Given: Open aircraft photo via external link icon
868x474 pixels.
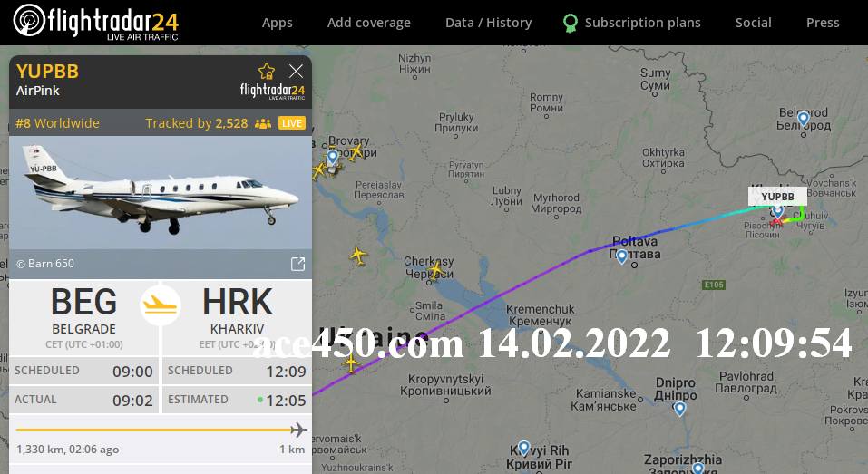Looking at the screenshot, I should [x=297, y=264].
